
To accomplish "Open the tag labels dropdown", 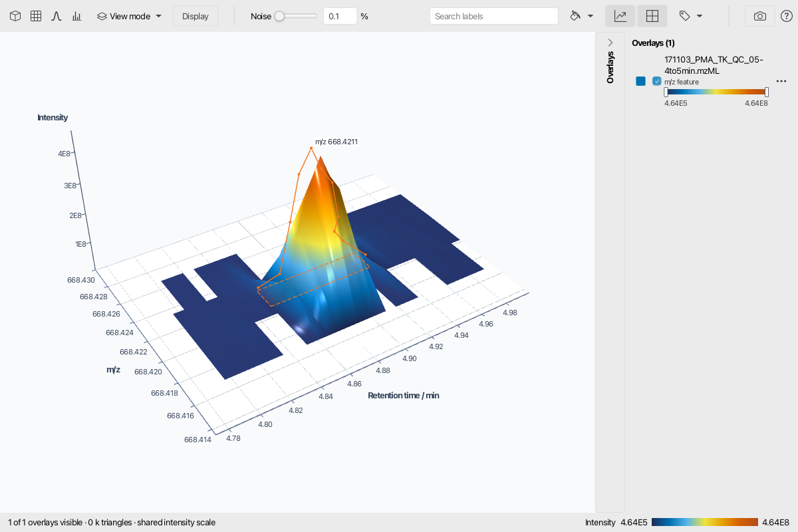I will (x=691, y=16).
